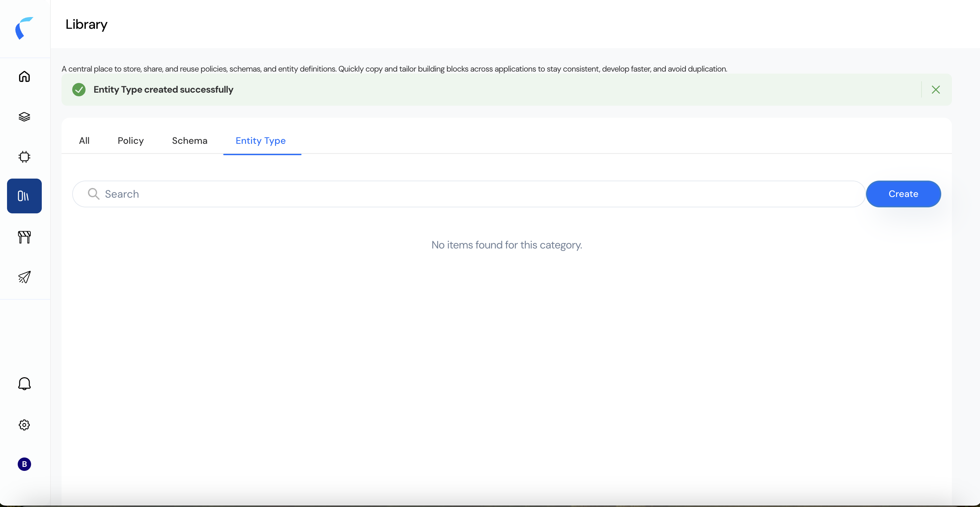The width and height of the screenshot is (980, 507).
Task: Open the Home sidebar icon
Action: 24,77
